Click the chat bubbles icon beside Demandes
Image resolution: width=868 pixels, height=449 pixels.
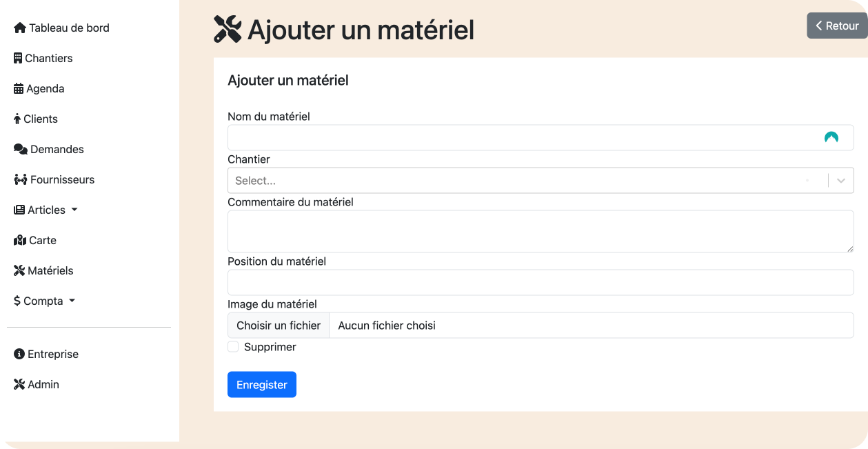pos(21,150)
